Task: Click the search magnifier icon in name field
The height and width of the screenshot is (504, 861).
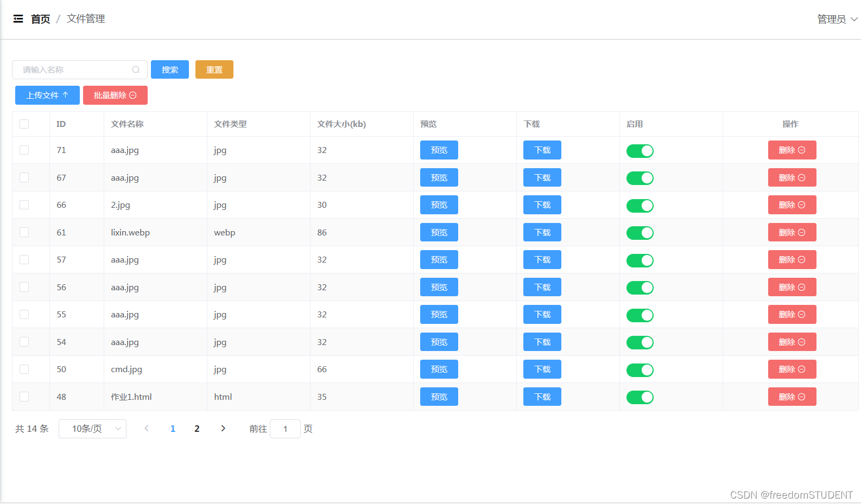Action: point(136,69)
